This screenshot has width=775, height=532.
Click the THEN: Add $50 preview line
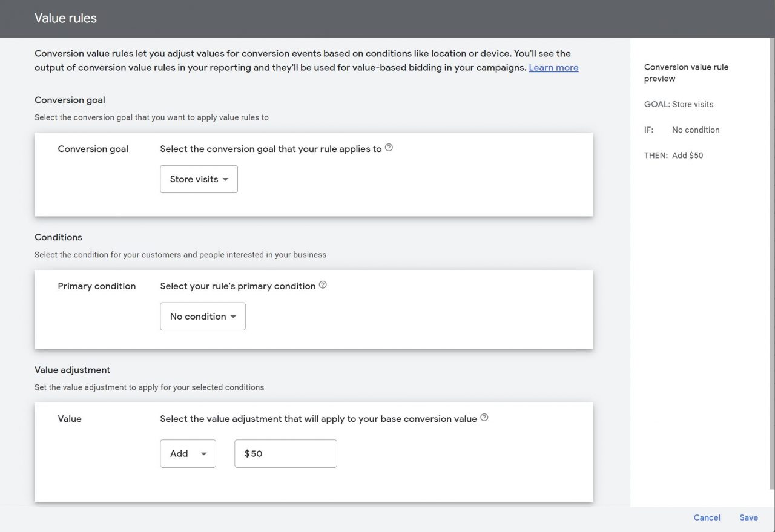point(673,155)
